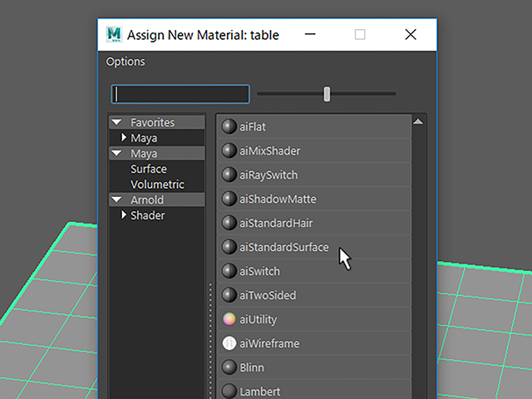Close the Assign New Material window
The image size is (532, 399).
pos(411,34)
